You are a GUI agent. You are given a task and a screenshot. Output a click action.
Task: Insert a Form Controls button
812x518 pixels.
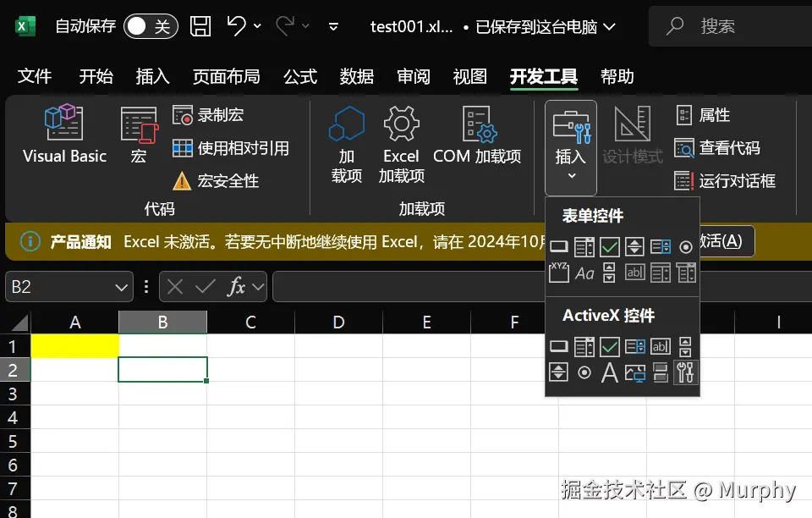point(559,247)
